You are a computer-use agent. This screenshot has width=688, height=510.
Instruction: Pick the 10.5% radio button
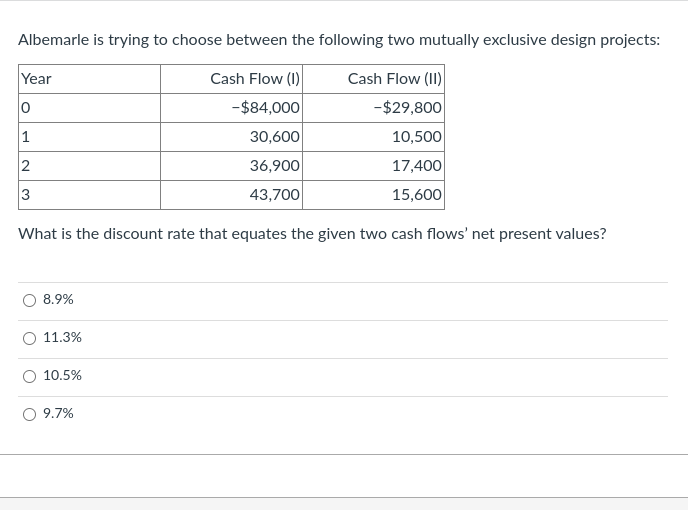click(x=29, y=377)
